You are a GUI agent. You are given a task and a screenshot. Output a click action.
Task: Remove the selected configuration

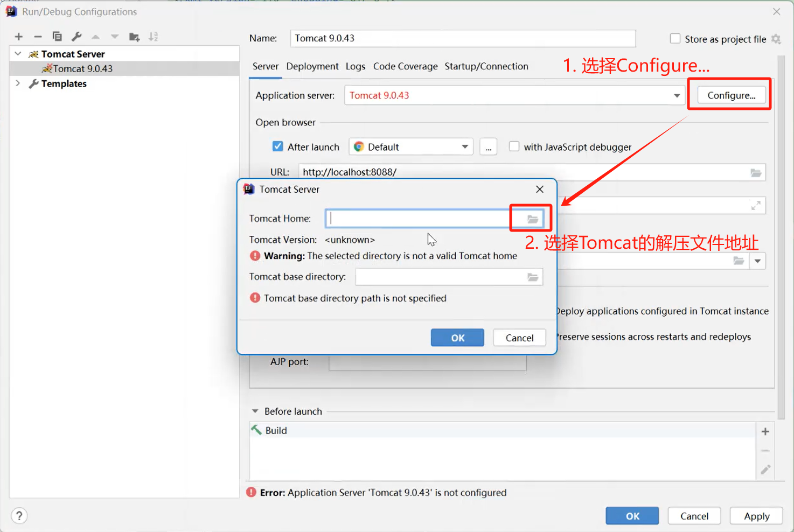[38, 36]
